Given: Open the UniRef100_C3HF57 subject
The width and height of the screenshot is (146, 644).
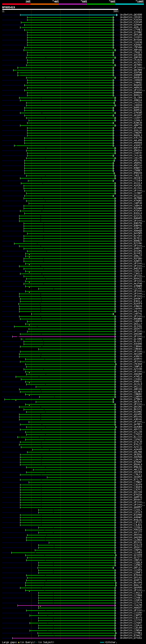Looking at the screenshot, I should (131, 615).
